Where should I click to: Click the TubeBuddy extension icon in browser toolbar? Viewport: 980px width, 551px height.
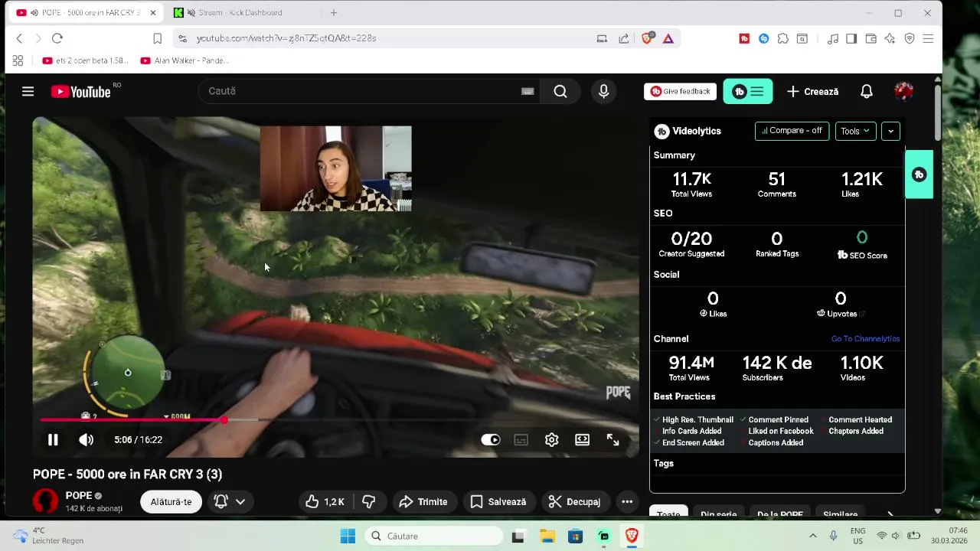744,38
